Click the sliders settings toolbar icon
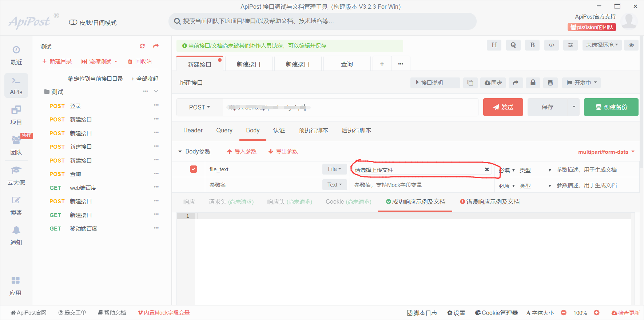The image size is (644, 320). pos(571,45)
